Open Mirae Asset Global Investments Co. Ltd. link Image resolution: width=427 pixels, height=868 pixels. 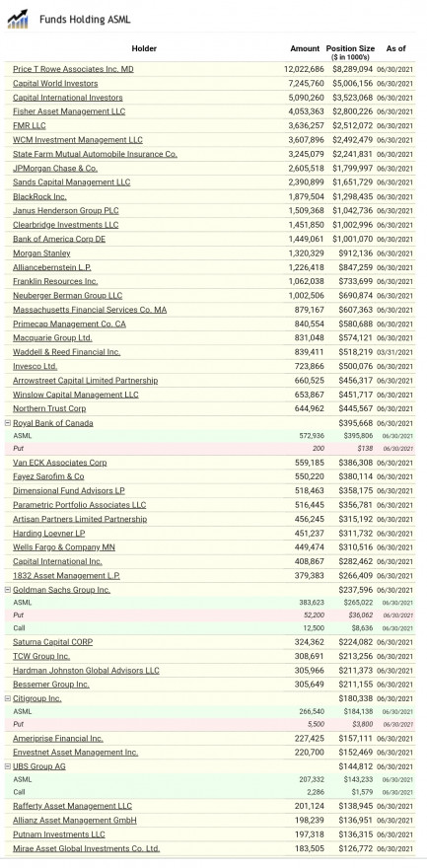pyautogui.click(x=86, y=848)
